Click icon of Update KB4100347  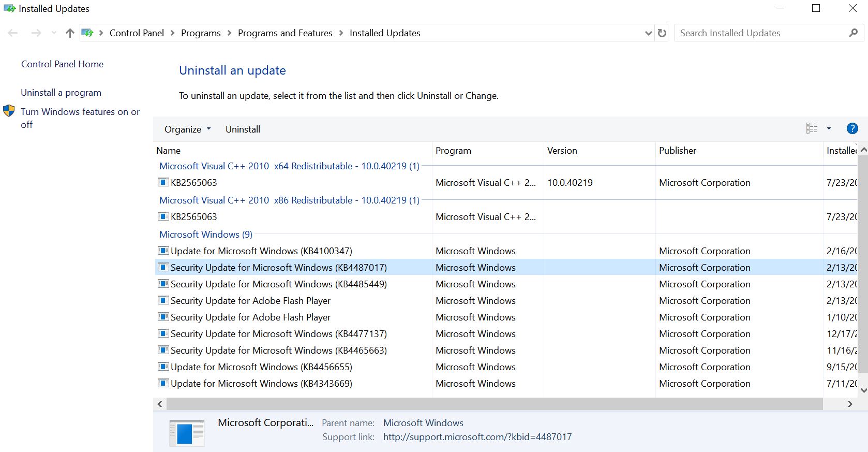[163, 251]
